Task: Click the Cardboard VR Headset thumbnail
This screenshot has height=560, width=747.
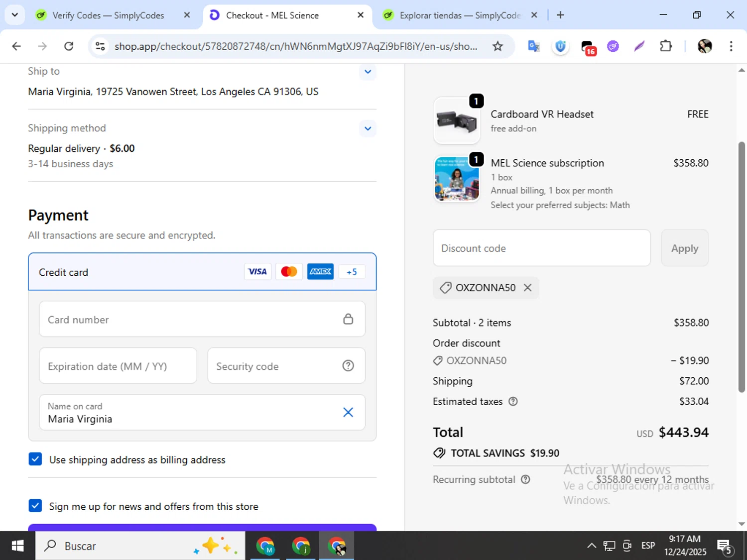Action: (457, 121)
